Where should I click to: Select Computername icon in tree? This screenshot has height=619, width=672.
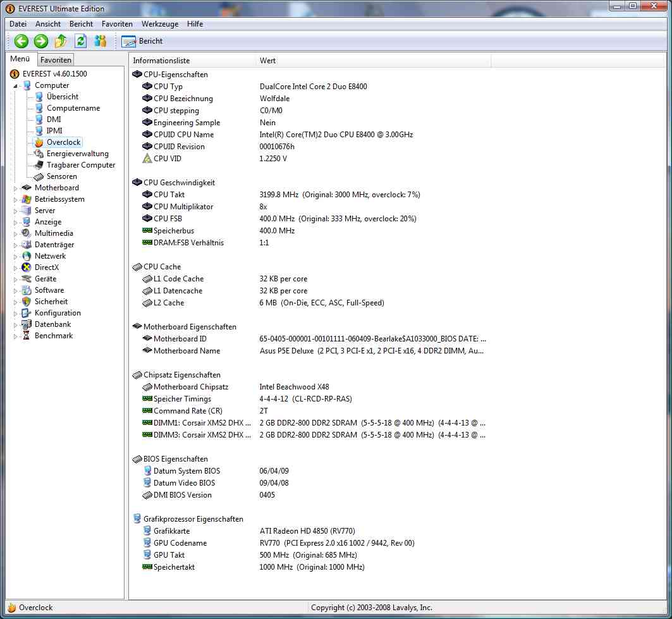39,108
